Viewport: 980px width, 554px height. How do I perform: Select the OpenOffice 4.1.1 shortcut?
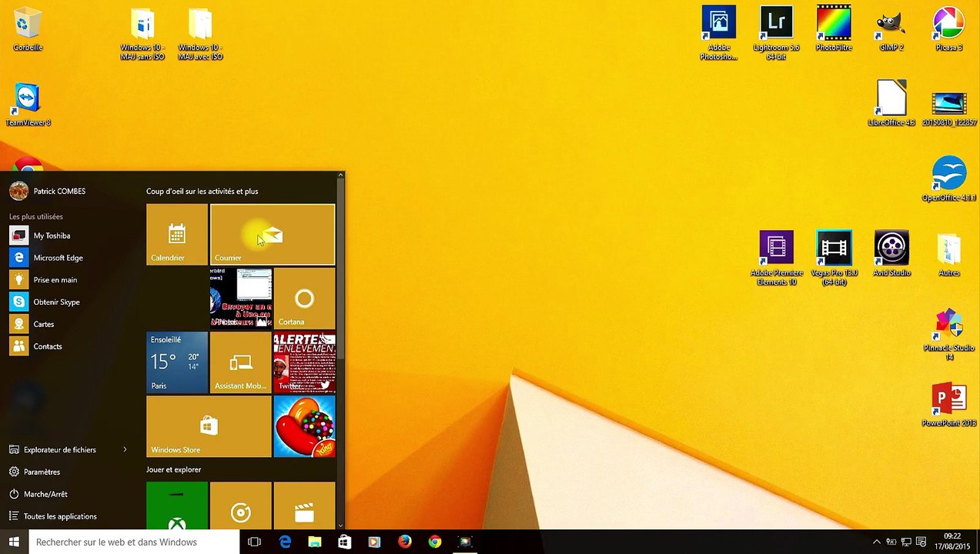pyautogui.click(x=948, y=179)
